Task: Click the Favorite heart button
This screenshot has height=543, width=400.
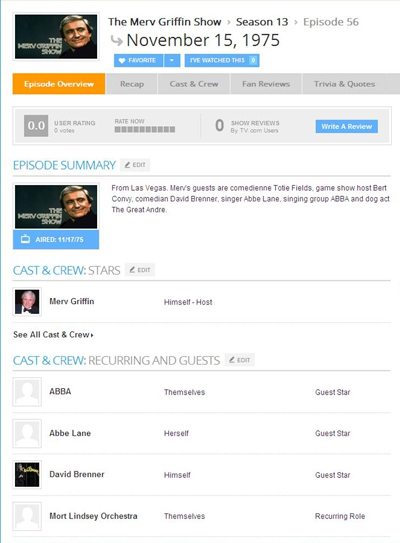Action: [138, 61]
